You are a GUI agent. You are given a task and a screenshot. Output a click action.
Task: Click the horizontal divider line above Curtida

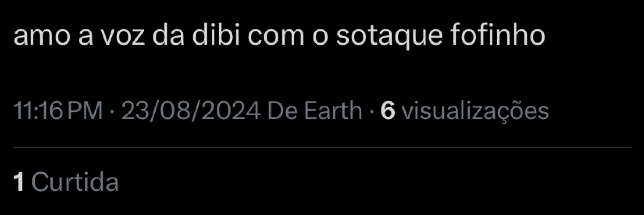(322, 148)
